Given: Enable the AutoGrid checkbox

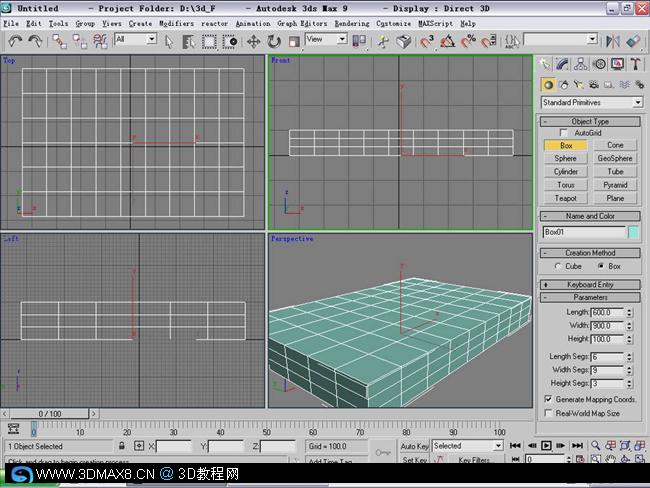Looking at the screenshot, I should tap(563, 133).
